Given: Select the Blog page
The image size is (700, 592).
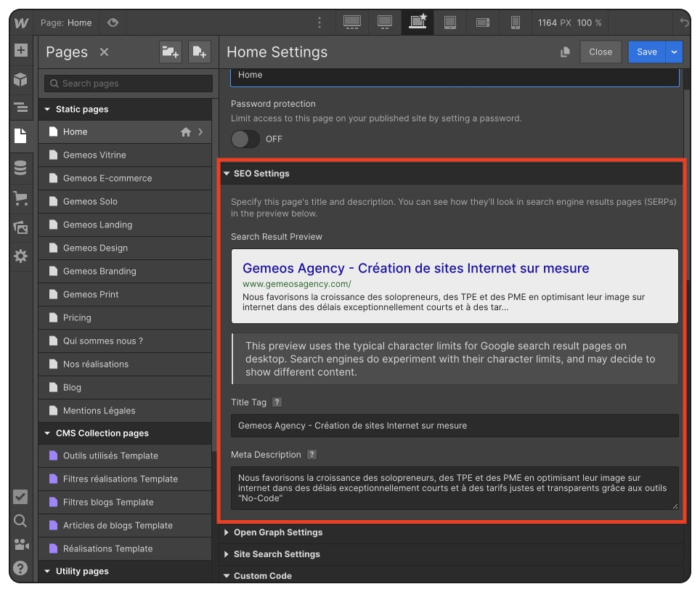Looking at the screenshot, I should 125,387.
